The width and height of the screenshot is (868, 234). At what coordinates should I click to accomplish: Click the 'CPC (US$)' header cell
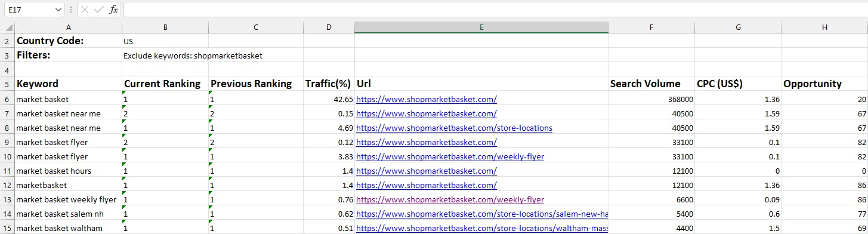point(738,84)
